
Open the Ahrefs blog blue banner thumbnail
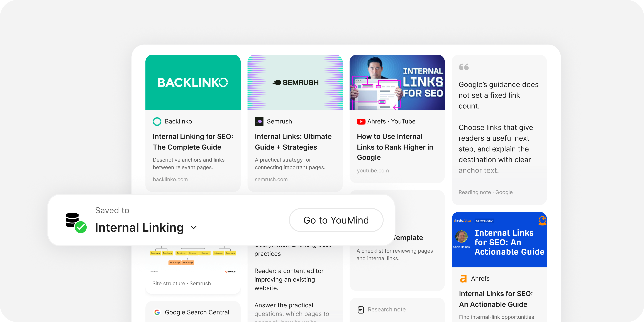499,240
